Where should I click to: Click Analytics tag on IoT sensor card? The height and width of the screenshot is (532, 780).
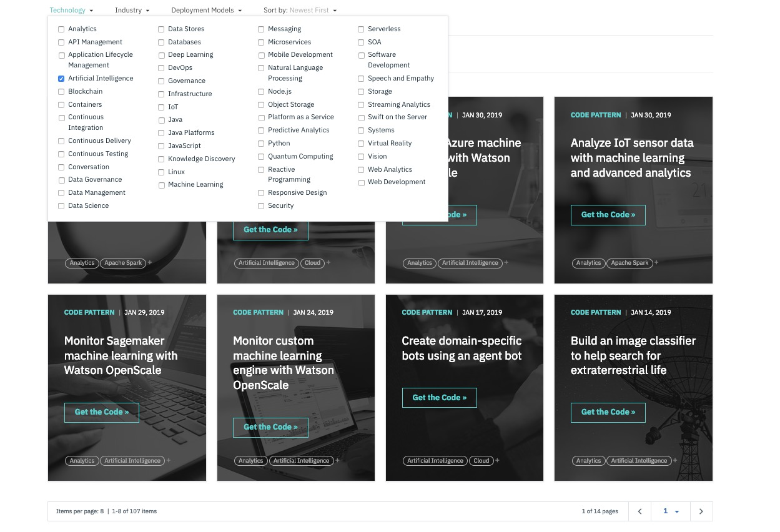tap(588, 263)
